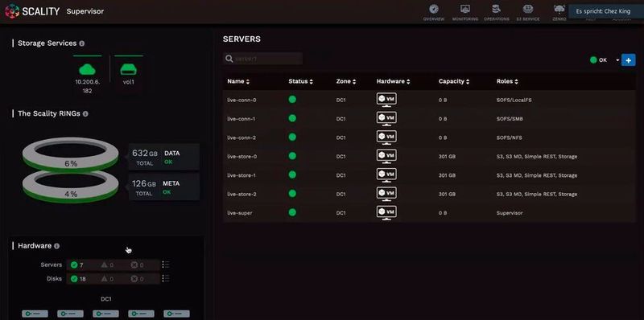Click the Scality logo
The image size is (644, 320).
(32, 11)
